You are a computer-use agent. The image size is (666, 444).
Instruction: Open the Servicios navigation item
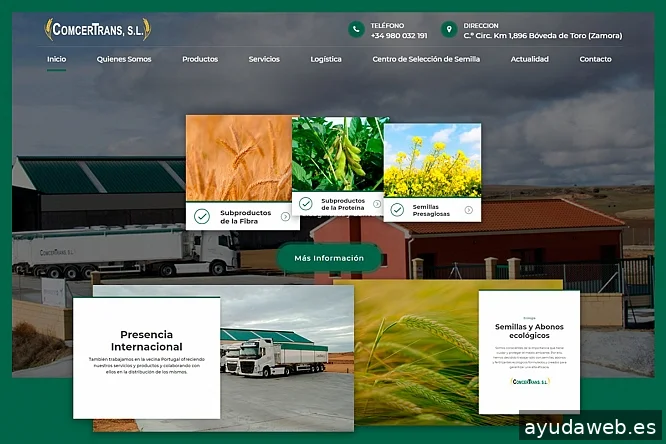click(264, 59)
